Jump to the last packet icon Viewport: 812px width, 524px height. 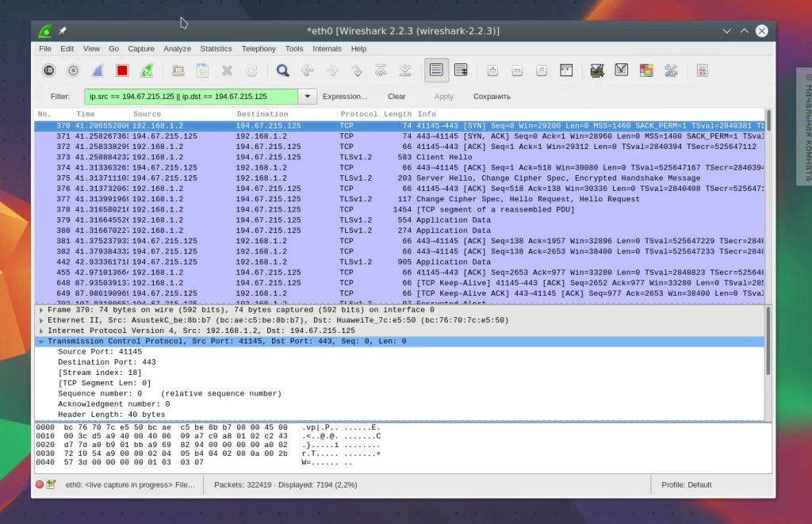[405, 71]
